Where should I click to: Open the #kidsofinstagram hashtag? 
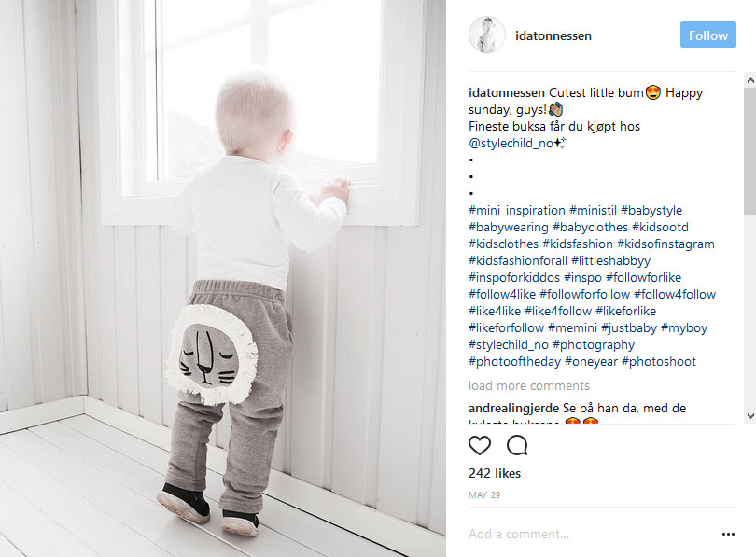click(x=665, y=244)
